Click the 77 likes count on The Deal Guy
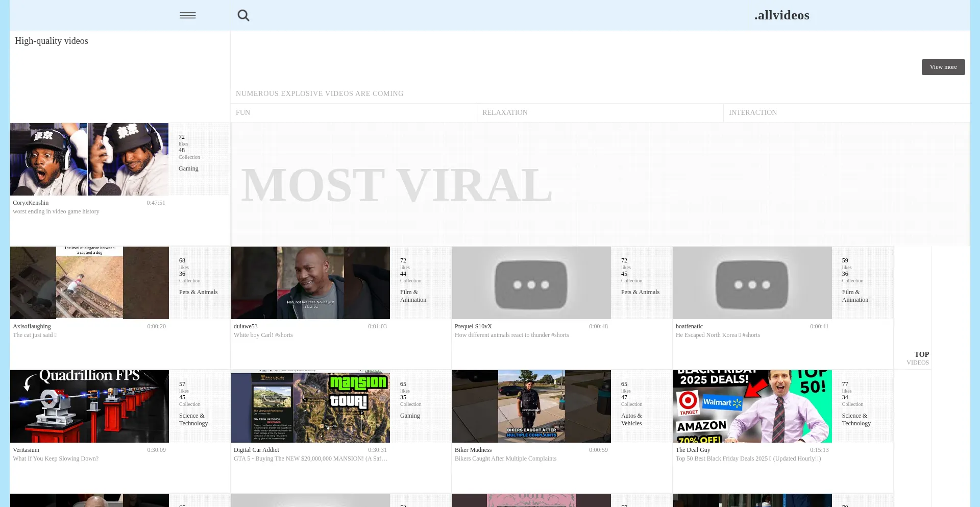This screenshot has height=507, width=980. [845, 384]
